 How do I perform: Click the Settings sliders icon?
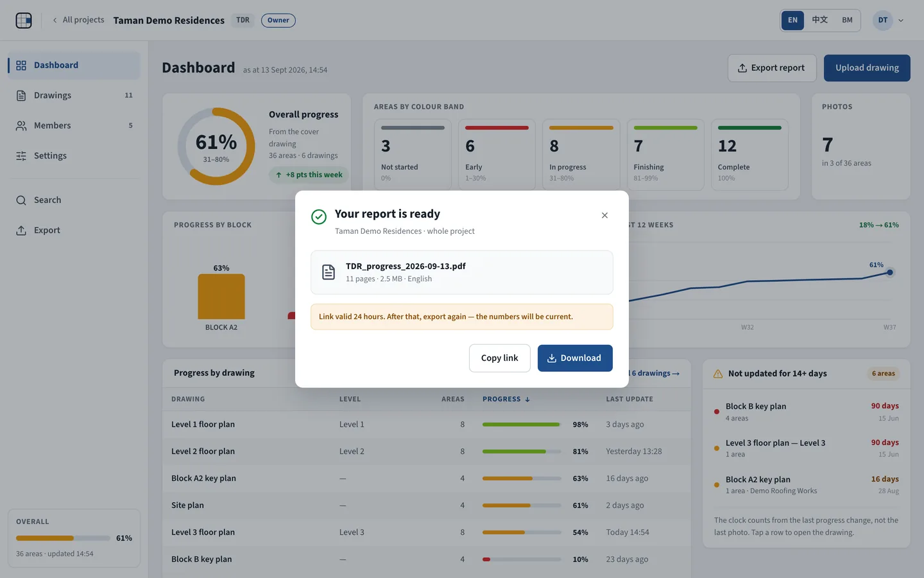coord(21,156)
